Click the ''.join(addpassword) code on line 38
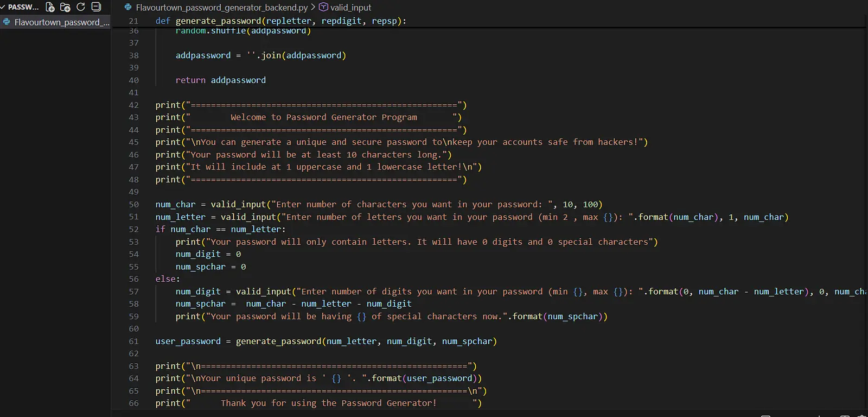Image resolution: width=868 pixels, height=417 pixels. 296,55
